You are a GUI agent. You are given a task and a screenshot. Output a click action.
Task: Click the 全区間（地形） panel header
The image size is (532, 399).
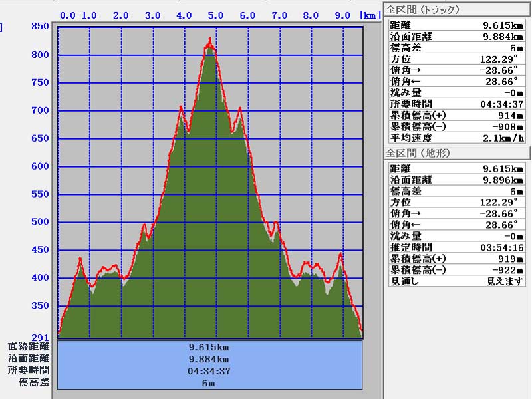click(x=418, y=153)
